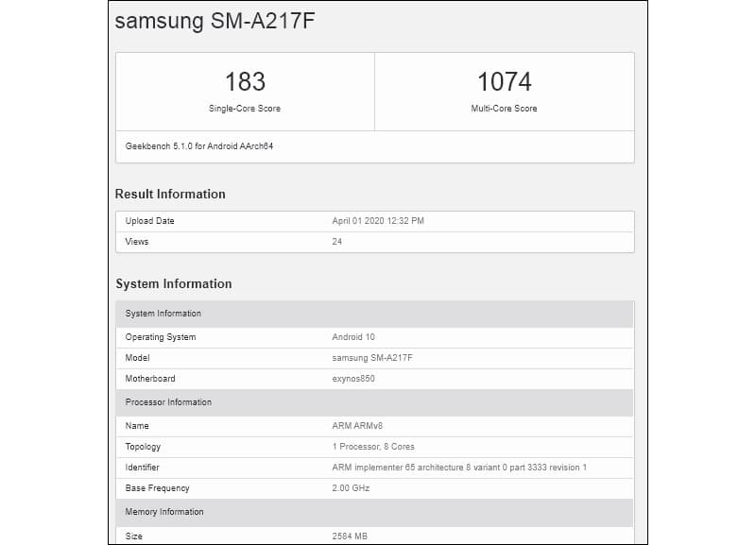Viewport: 756px width, 545px height.
Task: Click the Operating System label
Action: 161,337
